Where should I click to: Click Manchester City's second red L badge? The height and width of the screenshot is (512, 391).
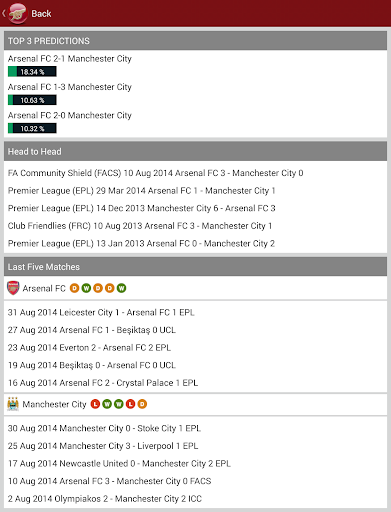point(130,404)
